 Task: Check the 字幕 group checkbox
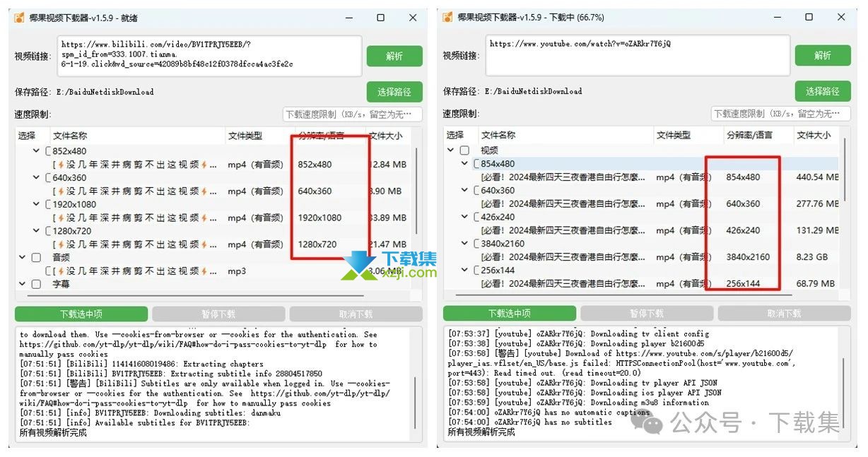tap(36, 284)
